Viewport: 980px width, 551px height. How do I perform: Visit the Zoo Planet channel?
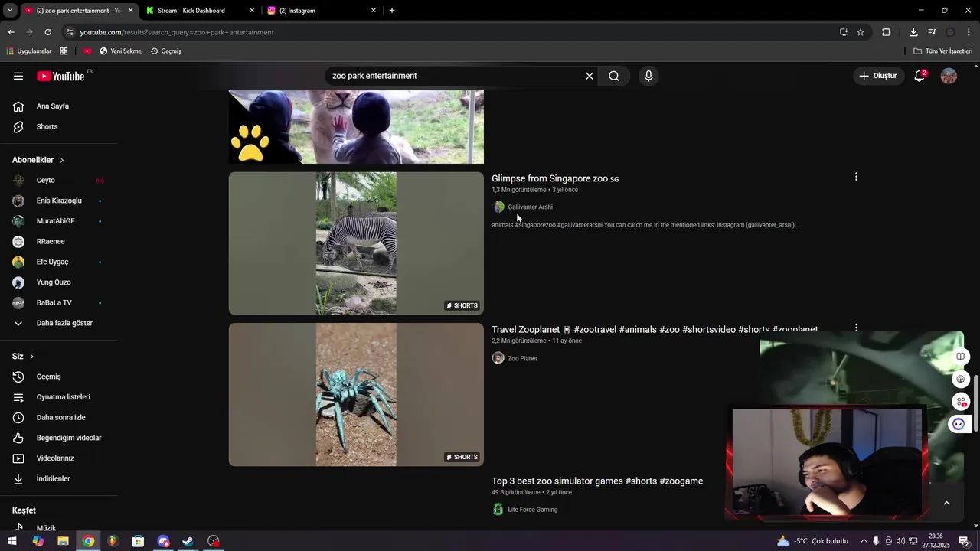522,358
